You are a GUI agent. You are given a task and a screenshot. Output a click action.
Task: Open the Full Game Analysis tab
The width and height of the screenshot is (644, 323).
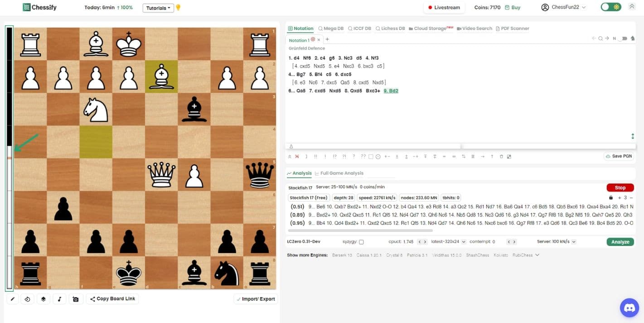click(x=339, y=173)
